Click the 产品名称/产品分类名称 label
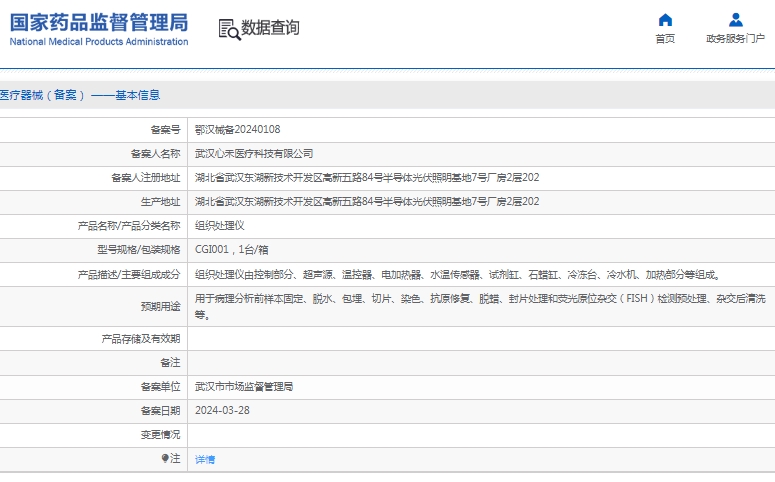The width and height of the screenshot is (775, 482). coord(129,226)
